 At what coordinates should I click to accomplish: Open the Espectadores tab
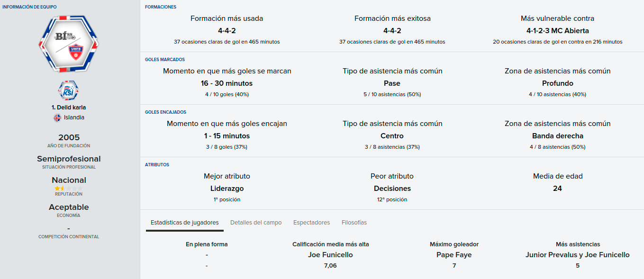311,223
